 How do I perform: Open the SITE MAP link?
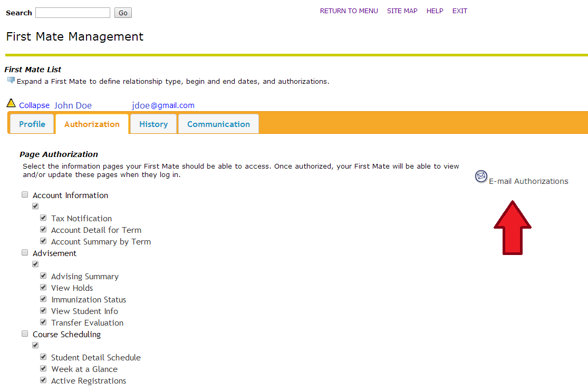402,11
